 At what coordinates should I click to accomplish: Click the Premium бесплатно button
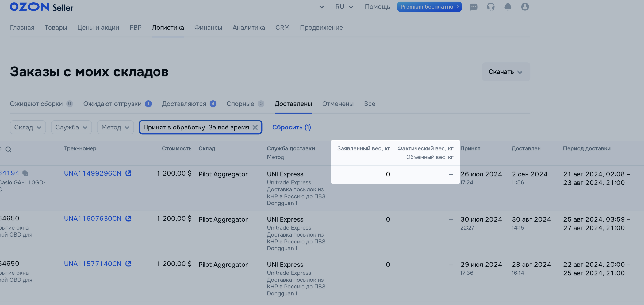coord(429,7)
